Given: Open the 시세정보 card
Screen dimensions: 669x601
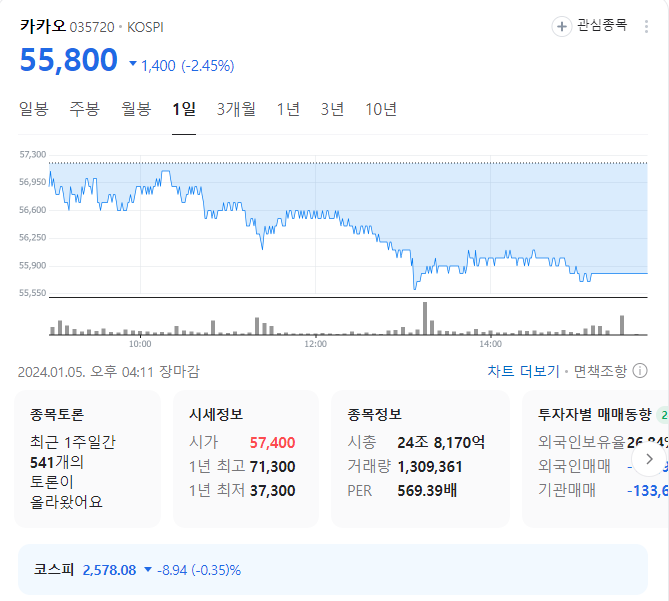Looking at the screenshot, I should (x=246, y=459).
